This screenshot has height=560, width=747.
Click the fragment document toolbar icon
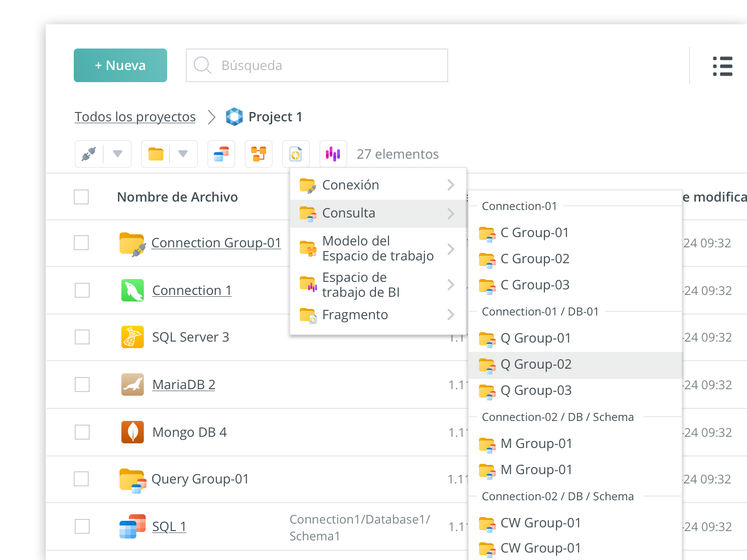[x=296, y=154]
